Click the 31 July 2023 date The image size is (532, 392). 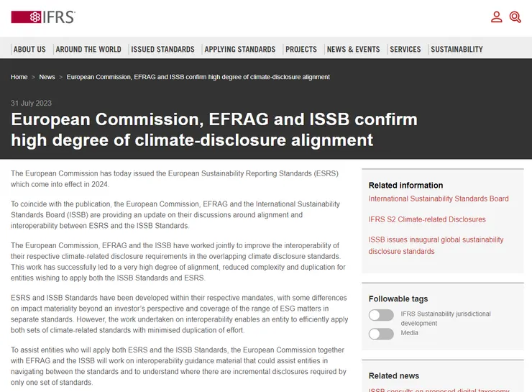[x=31, y=103]
